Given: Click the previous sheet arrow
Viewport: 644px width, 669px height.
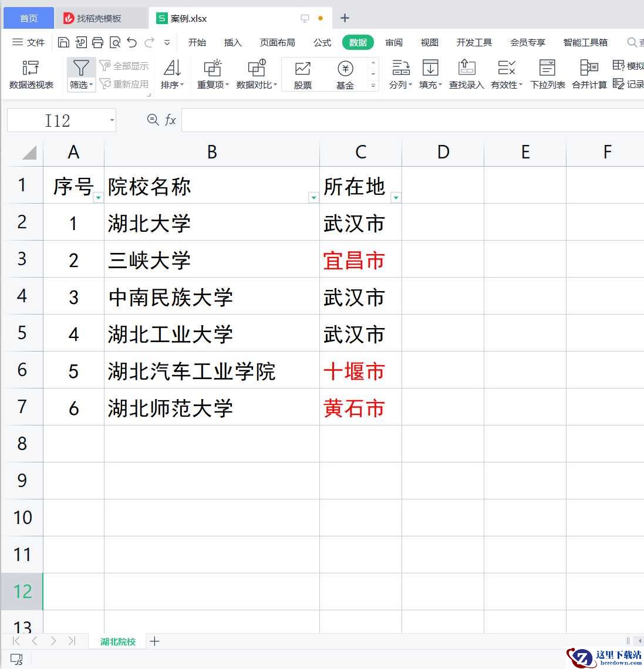Looking at the screenshot, I should click(x=35, y=641).
